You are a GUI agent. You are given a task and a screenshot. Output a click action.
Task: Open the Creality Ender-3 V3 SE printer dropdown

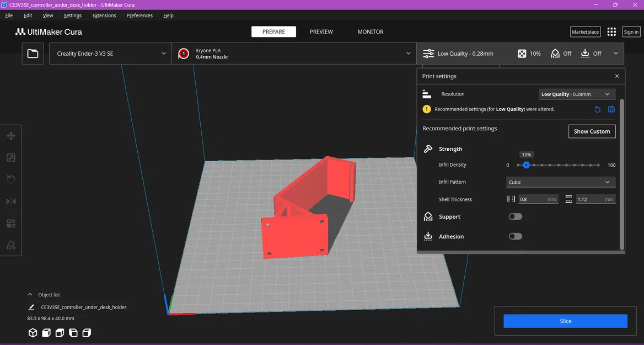click(x=110, y=54)
